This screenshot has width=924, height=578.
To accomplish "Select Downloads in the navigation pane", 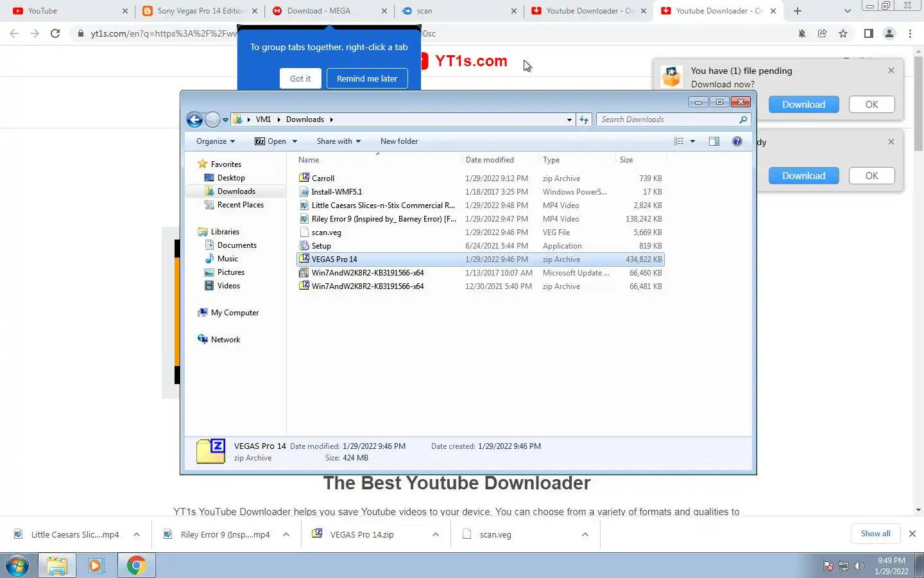I will coord(236,191).
